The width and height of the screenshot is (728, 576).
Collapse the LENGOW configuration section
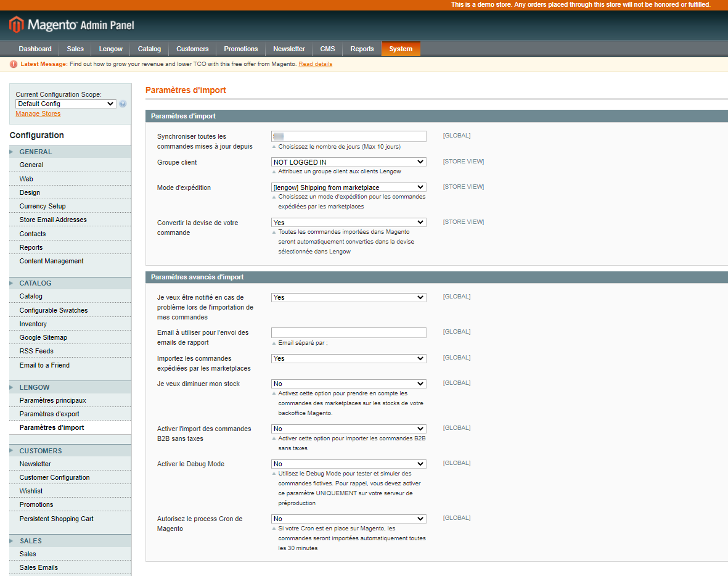[x=70, y=387]
